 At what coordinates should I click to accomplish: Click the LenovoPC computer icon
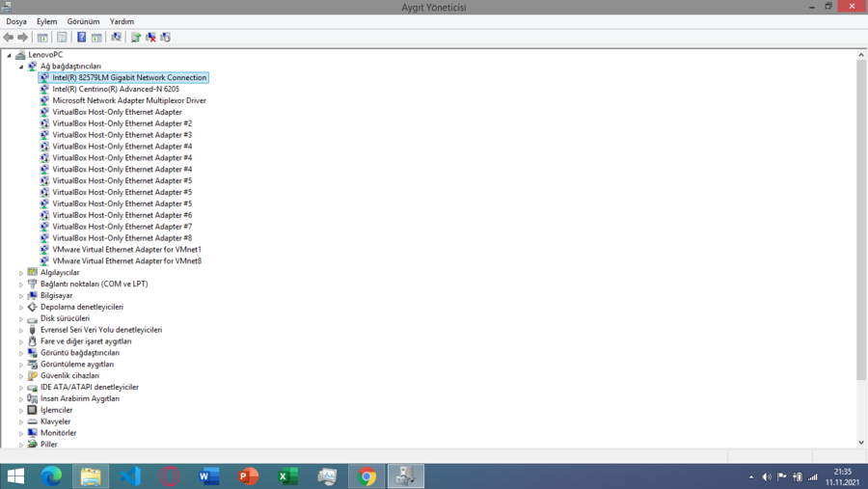(20, 54)
